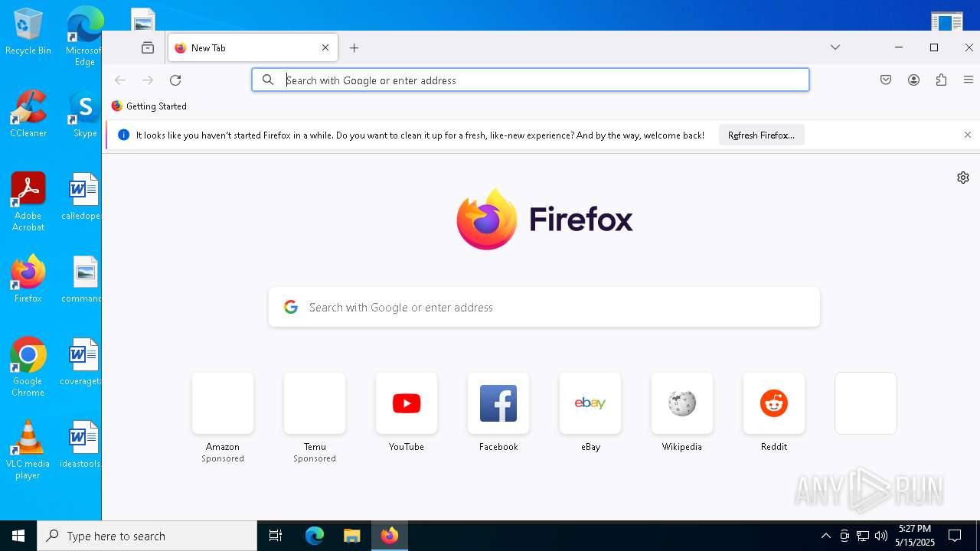
Task: Focus the address bar
Action: coord(531,80)
